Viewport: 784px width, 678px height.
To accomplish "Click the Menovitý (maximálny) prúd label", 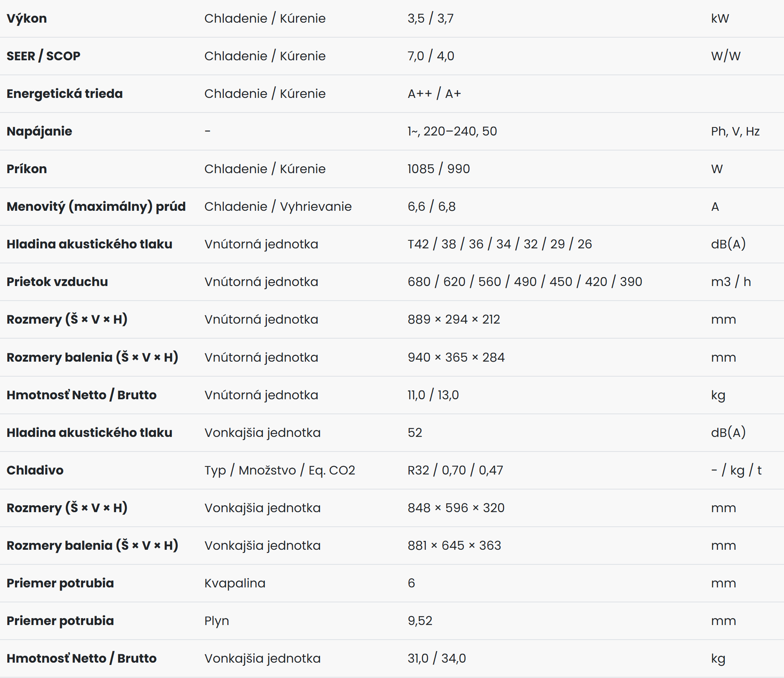I will pos(96,207).
